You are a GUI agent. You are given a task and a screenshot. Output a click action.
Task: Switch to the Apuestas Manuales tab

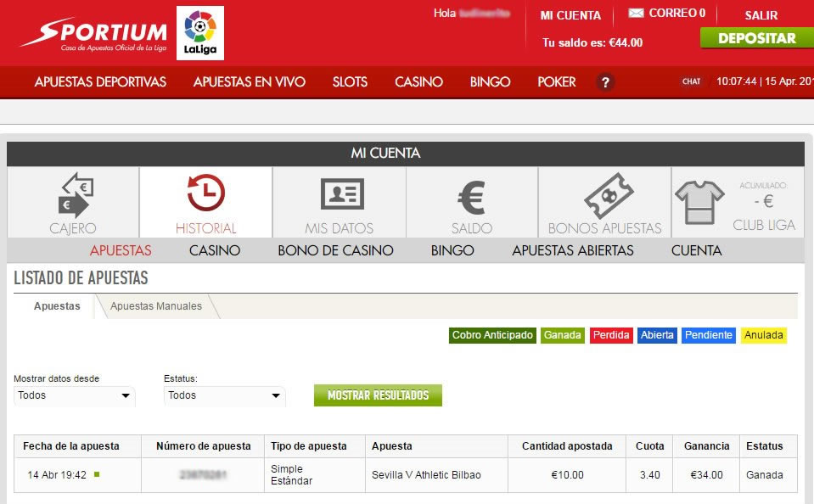click(x=155, y=306)
